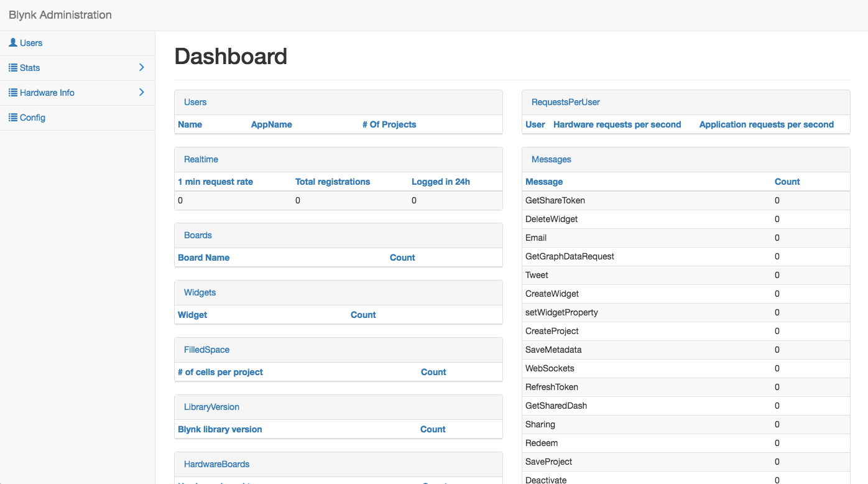Image resolution: width=868 pixels, height=484 pixels.
Task: Select the WebSockets message row
Action: tap(686, 368)
